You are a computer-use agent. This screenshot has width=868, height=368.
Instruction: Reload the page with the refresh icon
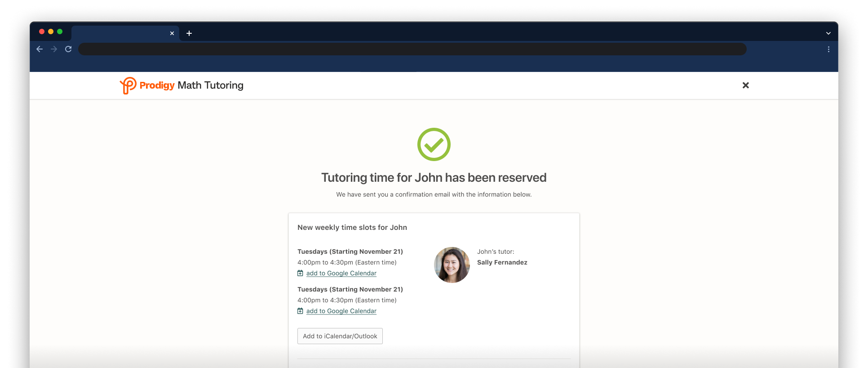click(68, 49)
